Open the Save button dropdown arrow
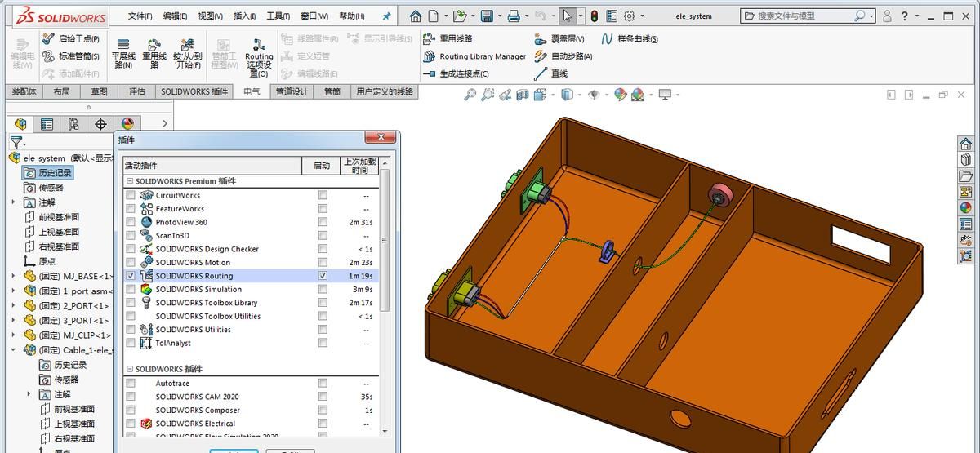Screen dimensions: 980x453 498,16
